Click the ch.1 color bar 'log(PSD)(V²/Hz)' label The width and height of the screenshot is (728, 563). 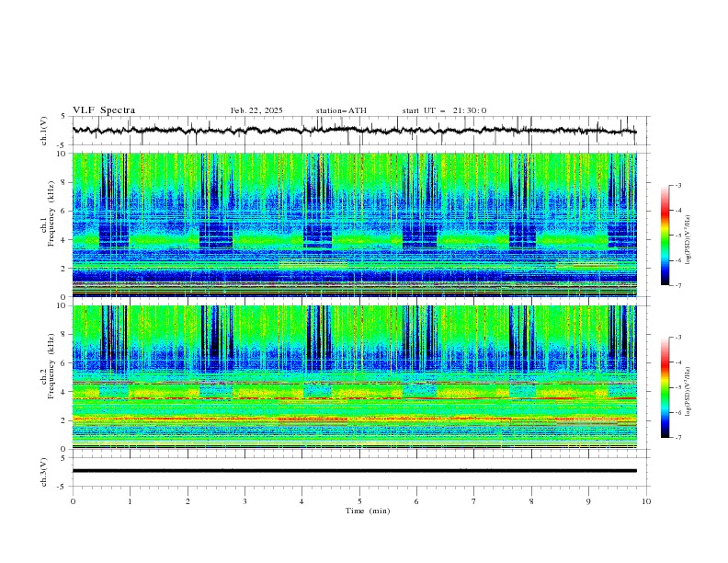point(688,239)
